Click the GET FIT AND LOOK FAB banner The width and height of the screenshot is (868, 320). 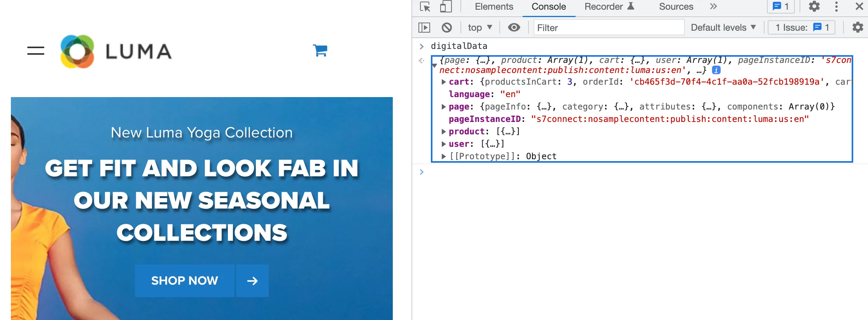(202, 200)
